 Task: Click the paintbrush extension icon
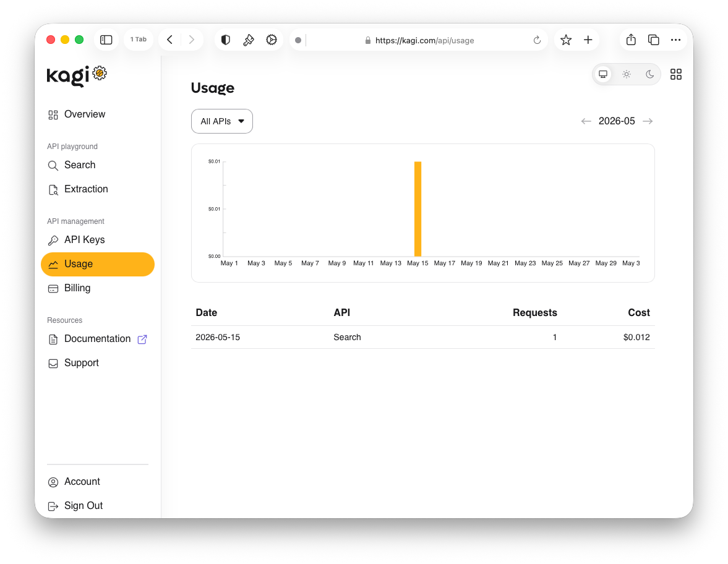(249, 40)
